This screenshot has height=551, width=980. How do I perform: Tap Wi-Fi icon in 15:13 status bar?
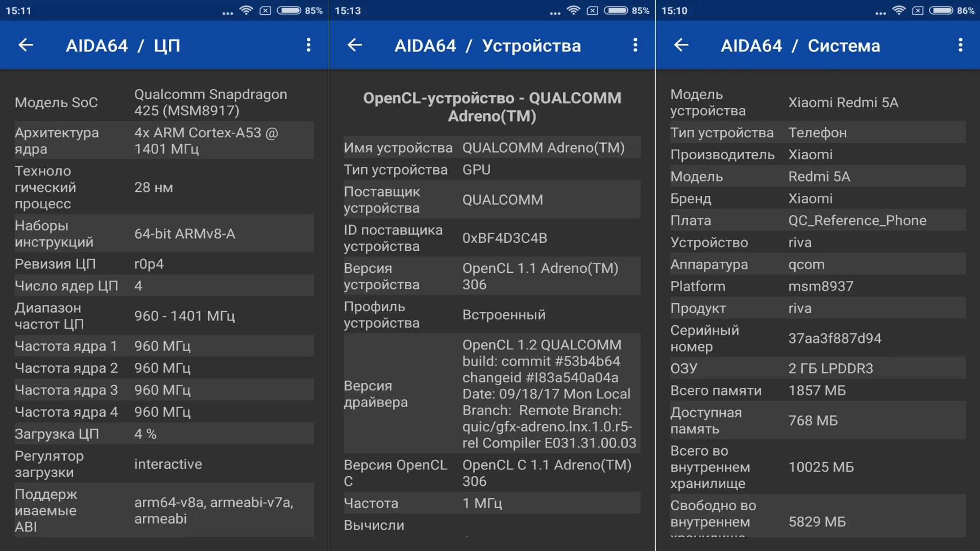click(x=573, y=10)
